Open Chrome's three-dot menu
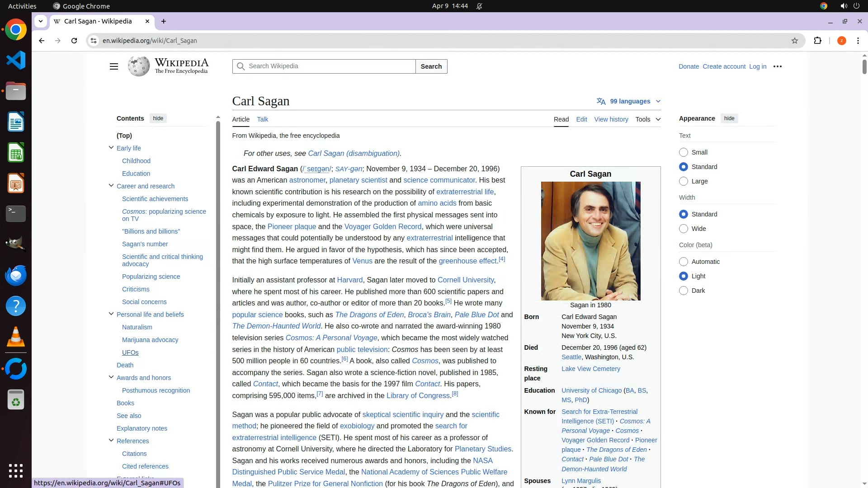This screenshot has width=868, height=488. click(x=858, y=41)
